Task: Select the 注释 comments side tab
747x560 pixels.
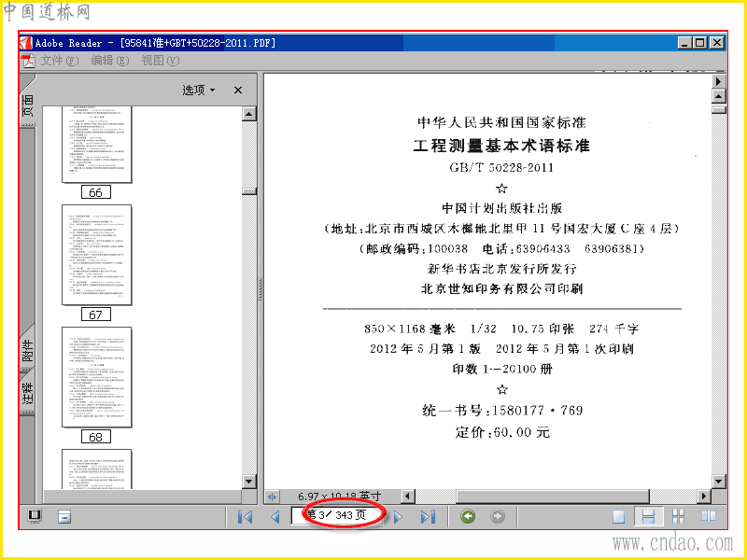Action: tap(28, 393)
